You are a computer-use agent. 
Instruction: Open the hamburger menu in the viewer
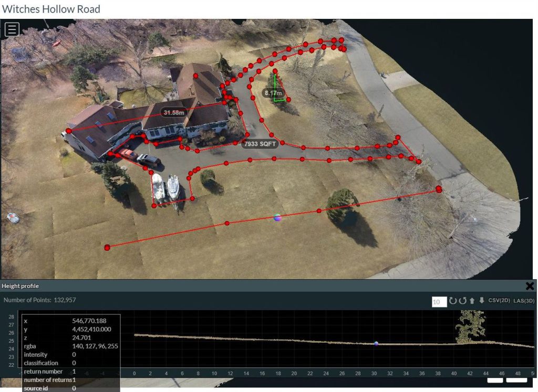pos(12,29)
